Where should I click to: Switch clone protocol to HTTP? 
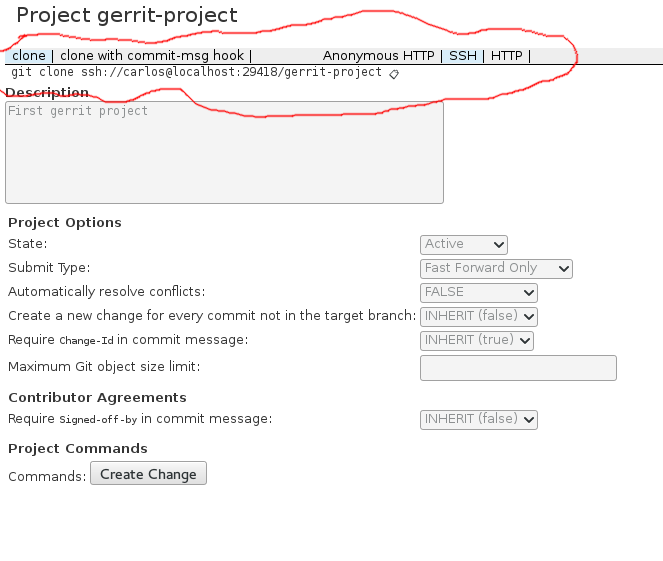(506, 56)
